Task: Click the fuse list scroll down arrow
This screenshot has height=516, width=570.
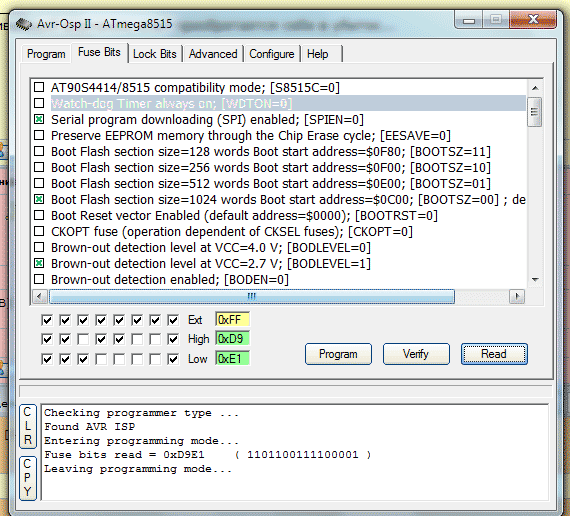Action: (x=535, y=280)
